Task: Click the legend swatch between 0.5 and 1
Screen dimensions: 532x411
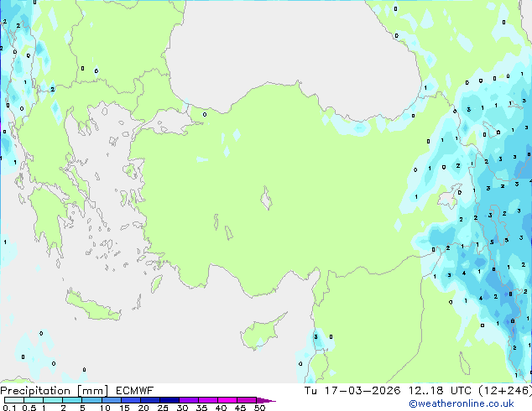Action: coord(34,400)
